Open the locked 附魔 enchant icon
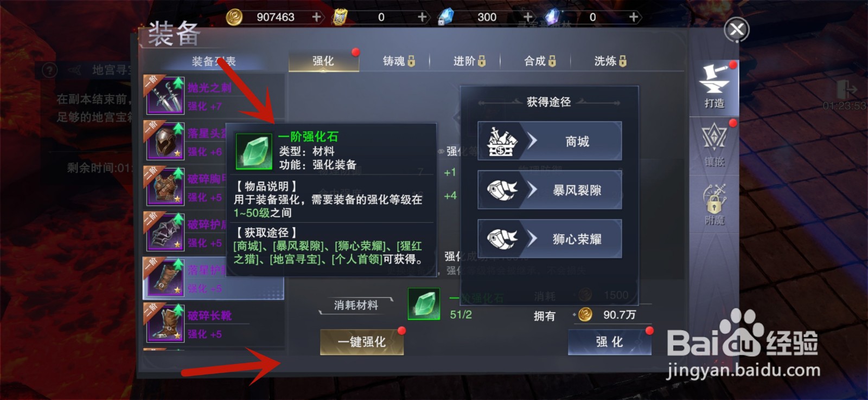Viewport: 868px width, 400px height. [714, 204]
